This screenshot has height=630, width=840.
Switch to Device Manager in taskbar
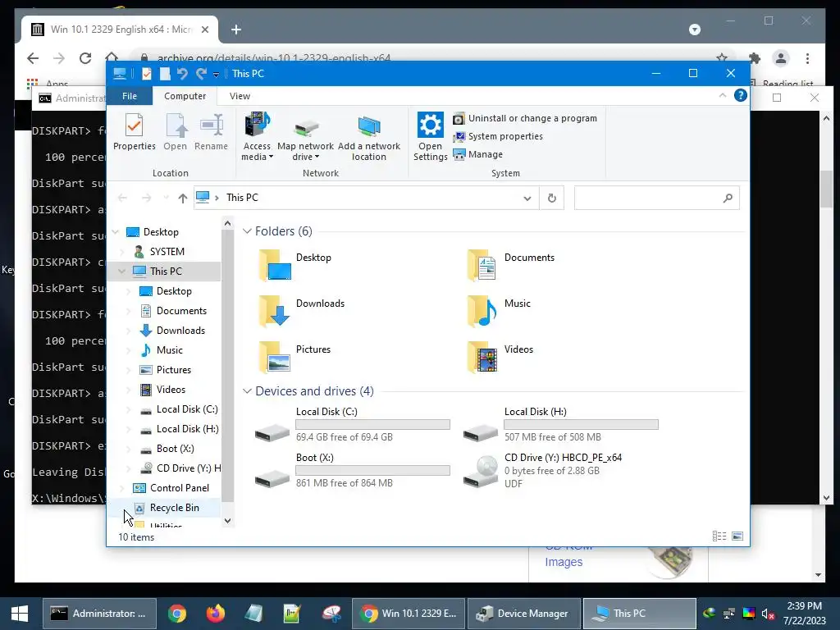pos(524,614)
